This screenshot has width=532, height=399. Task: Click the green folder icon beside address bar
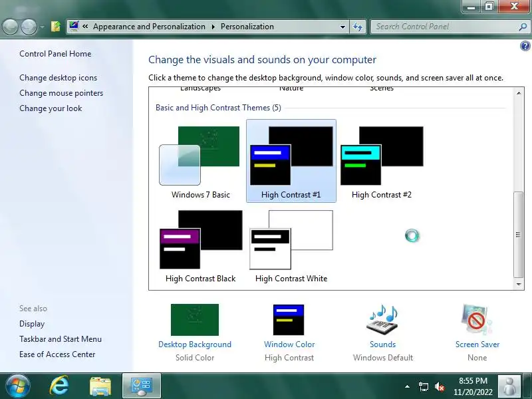[56, 26]
